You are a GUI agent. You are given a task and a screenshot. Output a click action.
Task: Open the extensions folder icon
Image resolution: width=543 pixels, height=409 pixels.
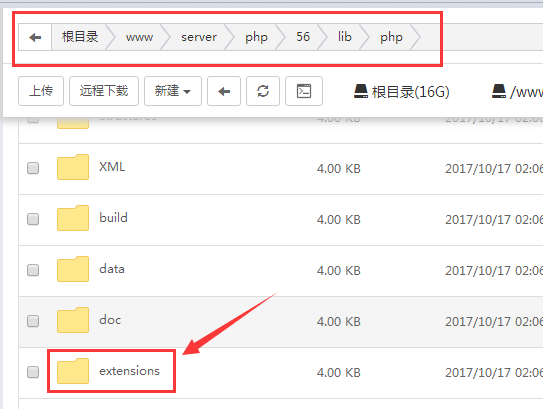[73, 371]
